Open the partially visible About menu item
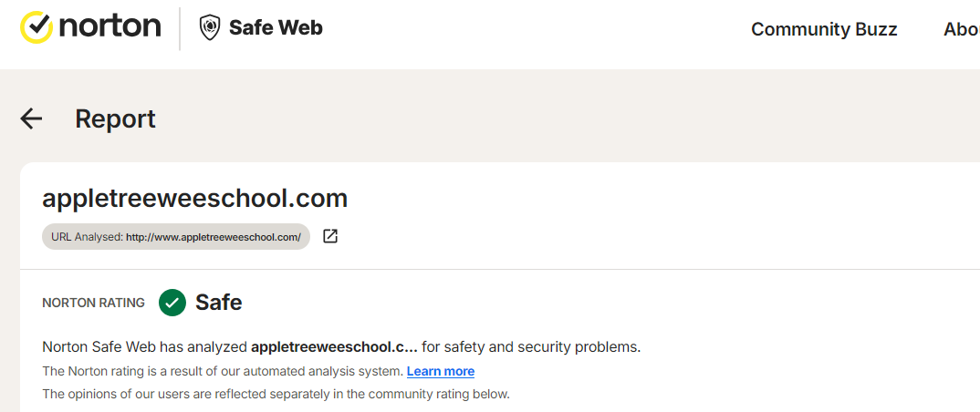Image resolution: width=980 pixels, height=412 pixels. [961, 29]
